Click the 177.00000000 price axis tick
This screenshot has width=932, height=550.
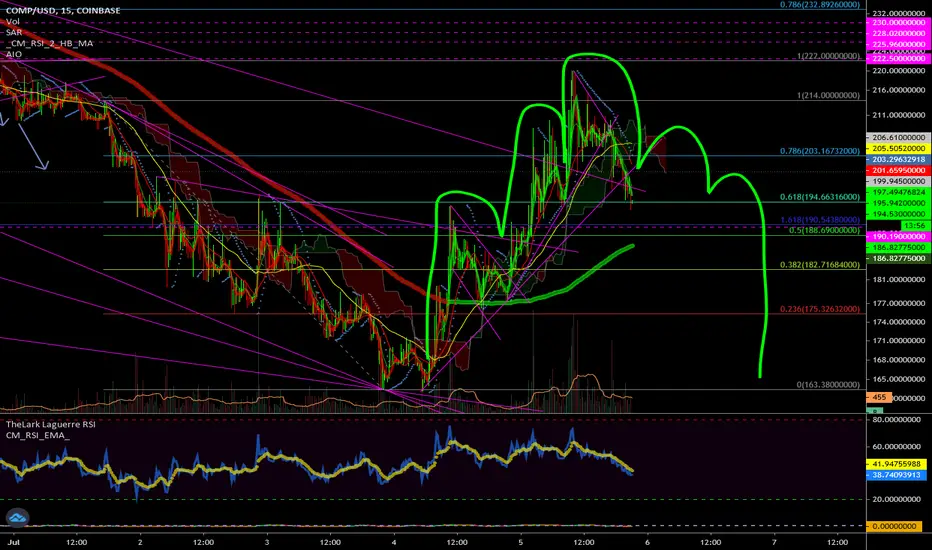(x=899, y=303)
